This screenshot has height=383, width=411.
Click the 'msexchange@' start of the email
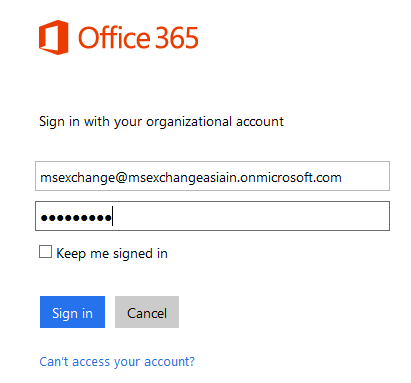(x=84, y=178)
